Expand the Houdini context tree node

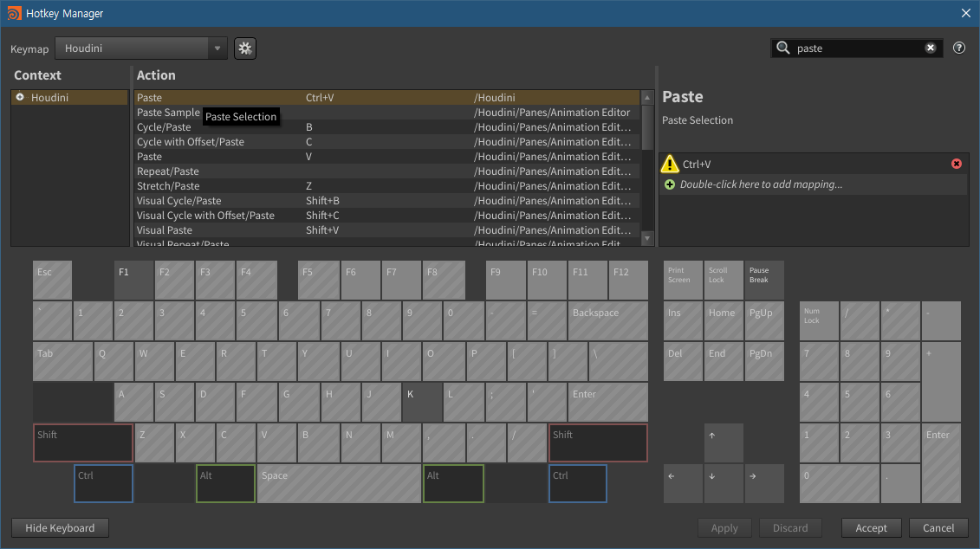[x=20, y=97]
